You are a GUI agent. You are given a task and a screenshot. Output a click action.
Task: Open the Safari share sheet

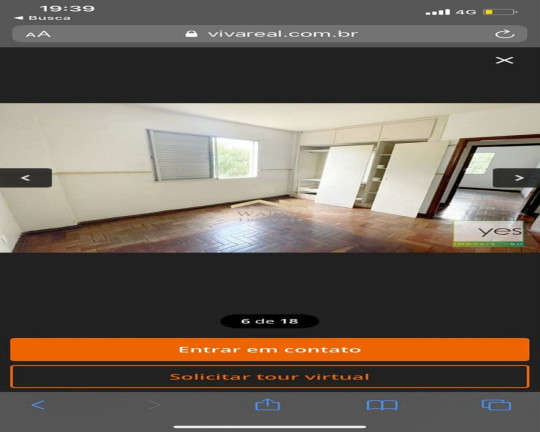click(x=268, y=404)
